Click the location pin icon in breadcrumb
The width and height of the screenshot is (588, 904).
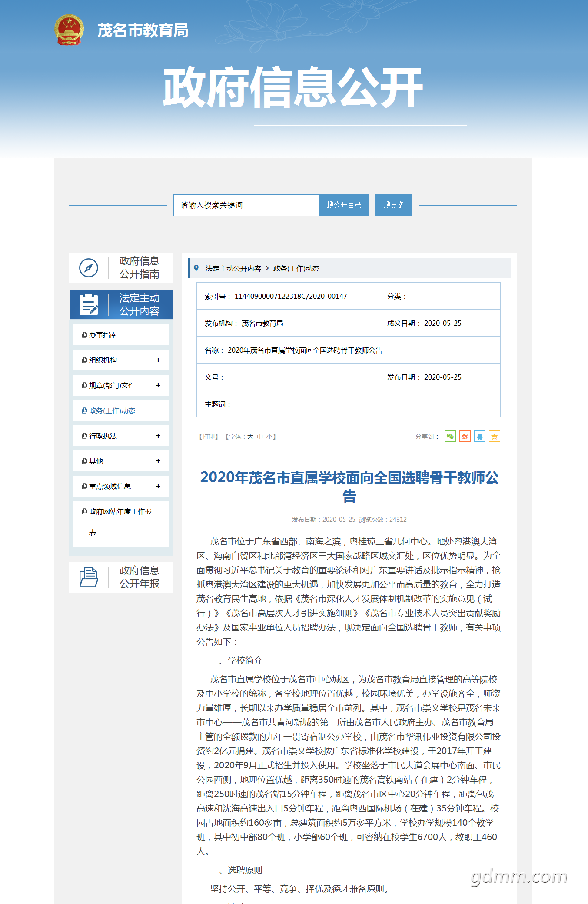(x=196, y=268)
